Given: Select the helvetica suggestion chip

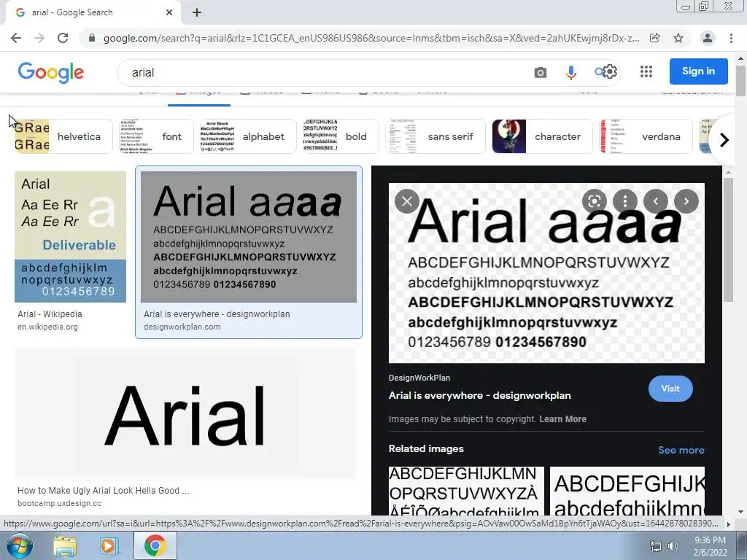Looking at the screenshot, I should coord(63,136).
